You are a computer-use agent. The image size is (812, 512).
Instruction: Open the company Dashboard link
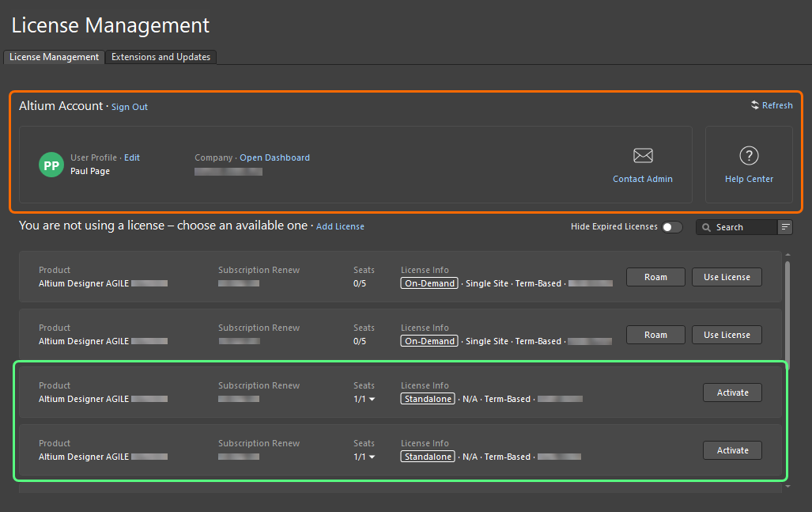coord(274,157)
